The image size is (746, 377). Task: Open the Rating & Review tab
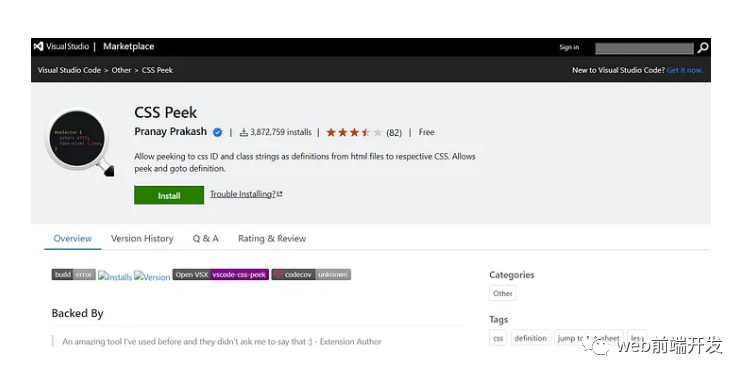(272, 238)
